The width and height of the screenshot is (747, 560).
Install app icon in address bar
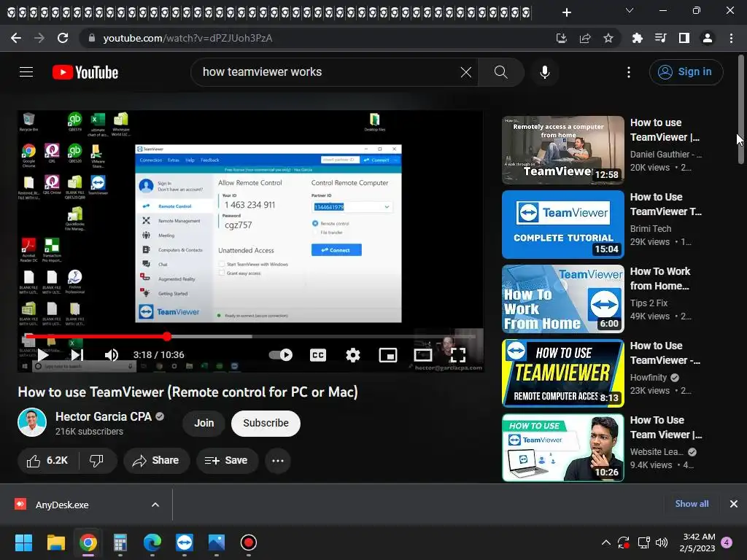click(x=562, y=38)
